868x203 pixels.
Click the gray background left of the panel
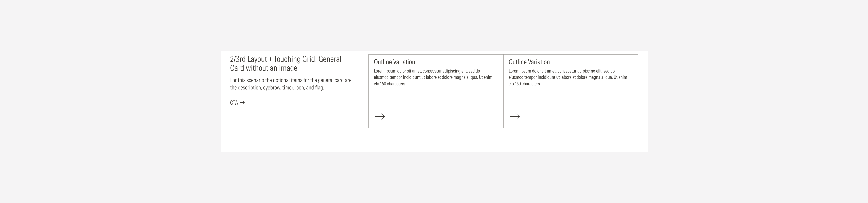108,101
